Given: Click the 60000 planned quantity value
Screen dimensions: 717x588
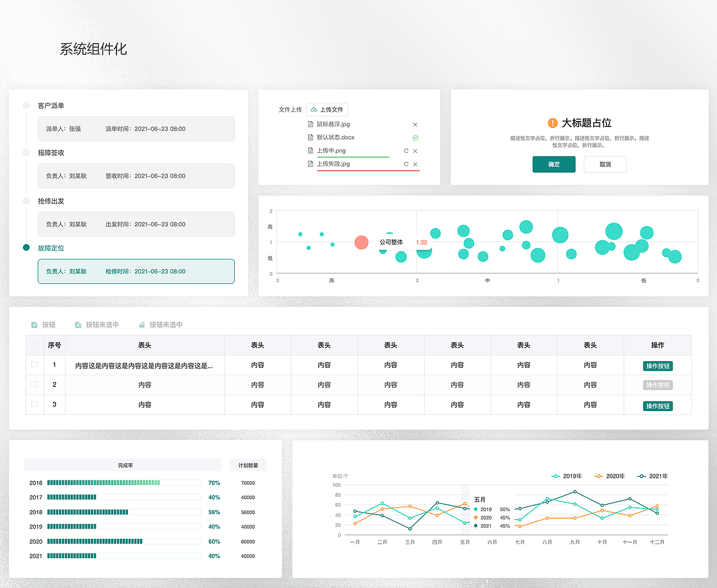Looking at the screenshot, I should pos(248,542).
